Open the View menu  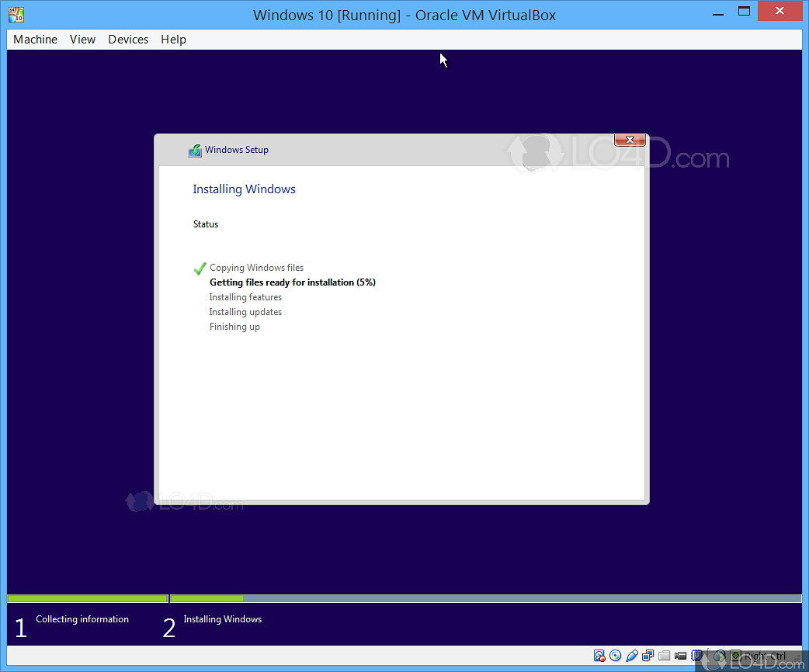[x=82, y=40]
